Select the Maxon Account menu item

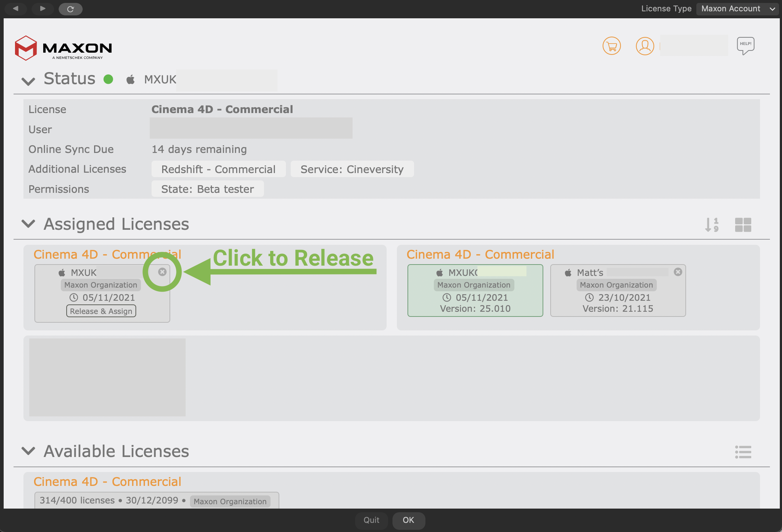(x=736, y=9)
